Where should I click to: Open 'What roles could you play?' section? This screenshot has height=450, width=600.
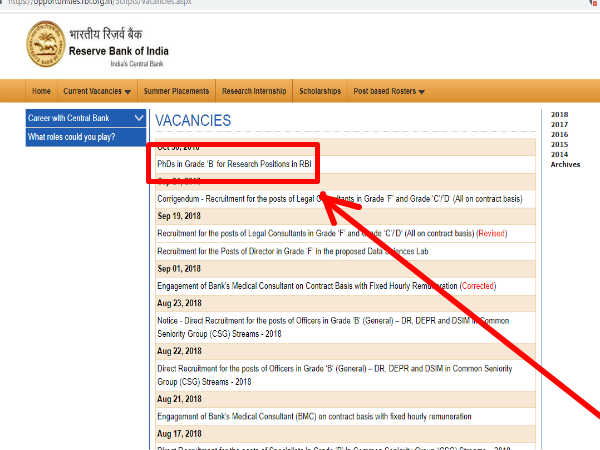tap(86, 137)
